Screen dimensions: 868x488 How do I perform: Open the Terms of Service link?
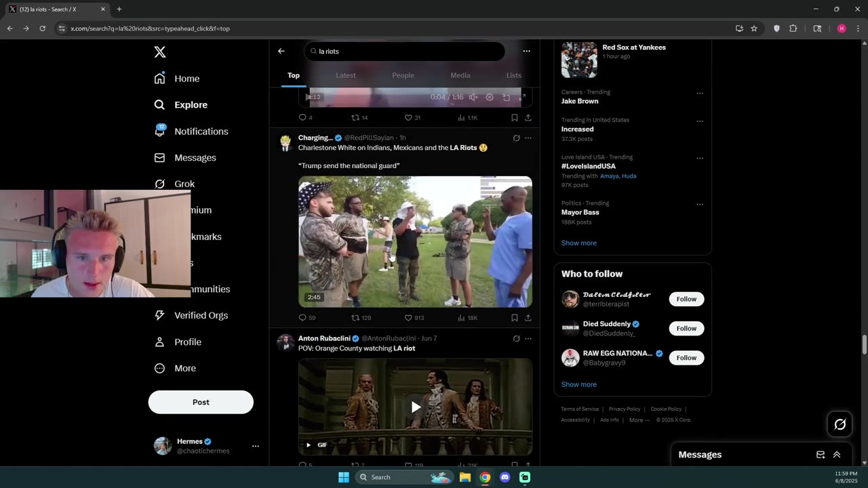(580, 409)
